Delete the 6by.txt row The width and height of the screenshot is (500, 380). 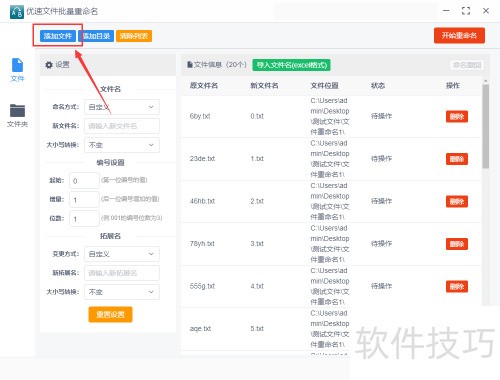point(457,116)
